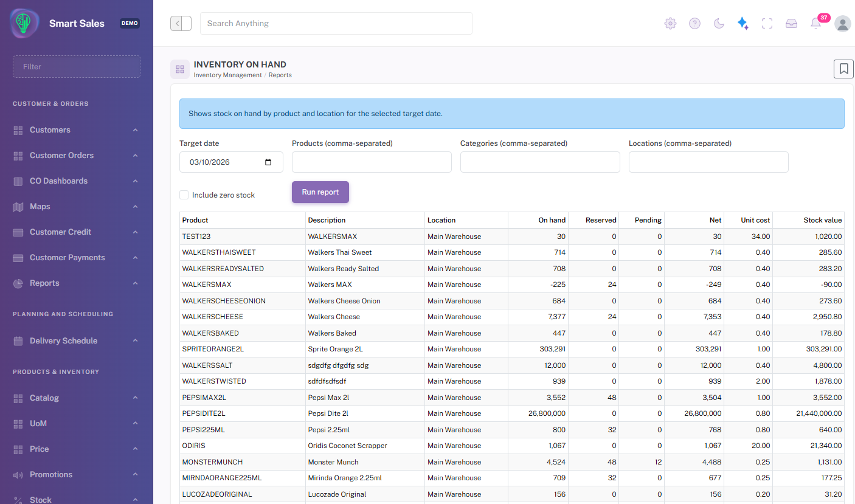Expand the Customer Orders chevron
This screenshot has height=504, width=855.
[135, 156]
